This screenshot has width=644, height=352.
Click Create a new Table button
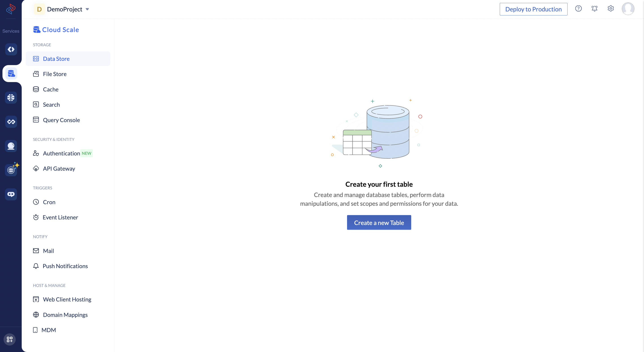(x=379, y=222)
